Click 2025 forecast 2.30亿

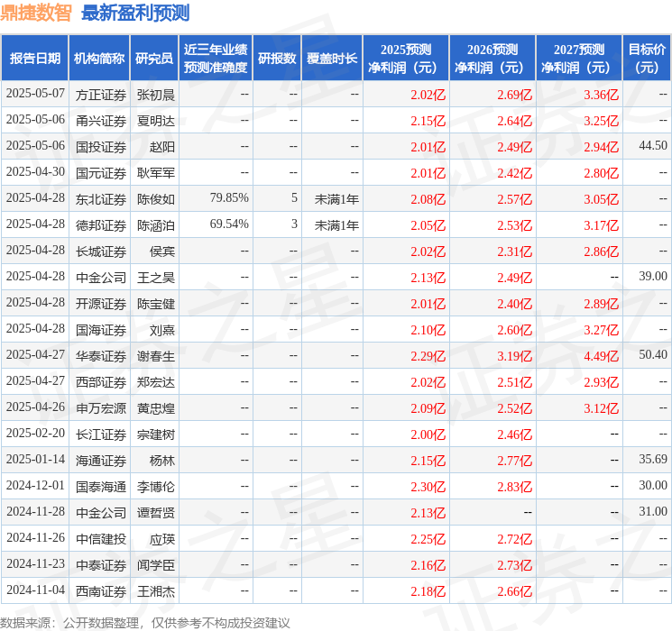(x=428, y=487)
